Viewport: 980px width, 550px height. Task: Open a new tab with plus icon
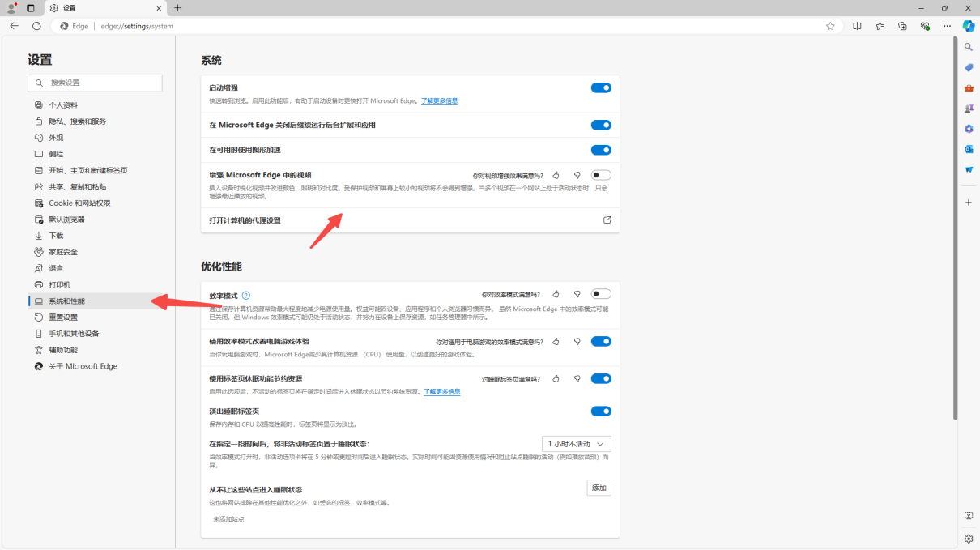click(x=178, y=8)
